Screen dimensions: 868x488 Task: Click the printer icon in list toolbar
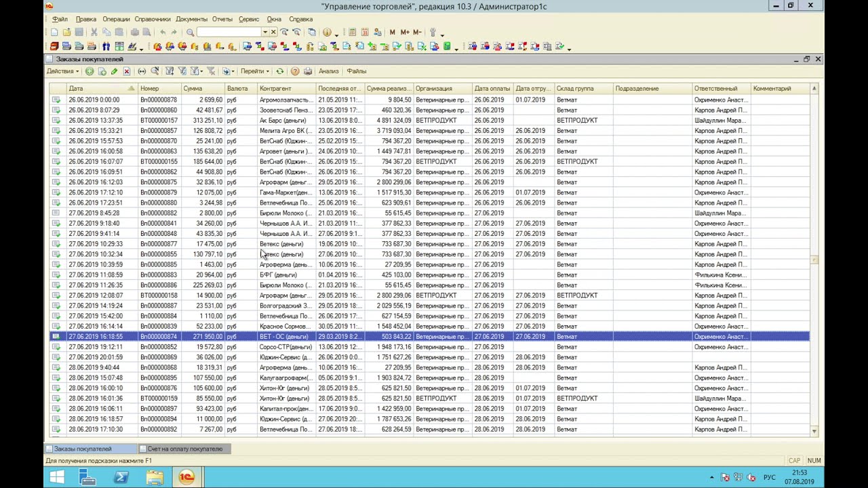point(308,71)
